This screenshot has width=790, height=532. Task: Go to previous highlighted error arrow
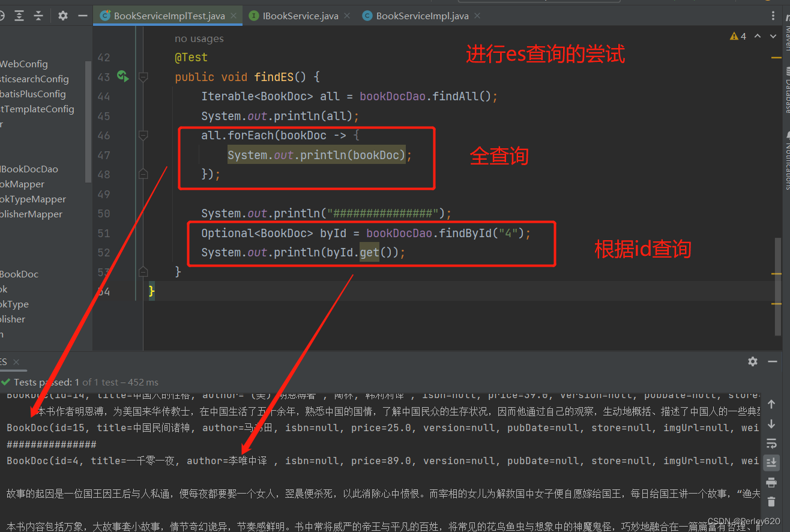[x=757, y=37]
